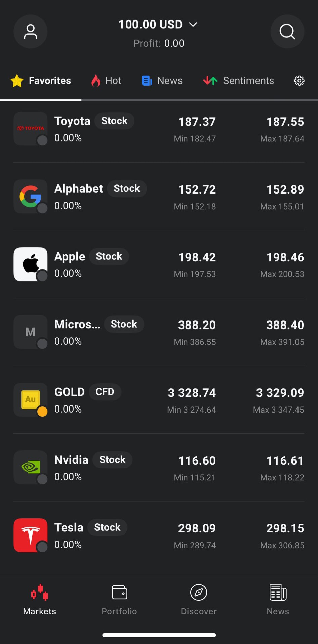318x644 pixels.
Task: Open the user profile icon
Action: point(30,32)
